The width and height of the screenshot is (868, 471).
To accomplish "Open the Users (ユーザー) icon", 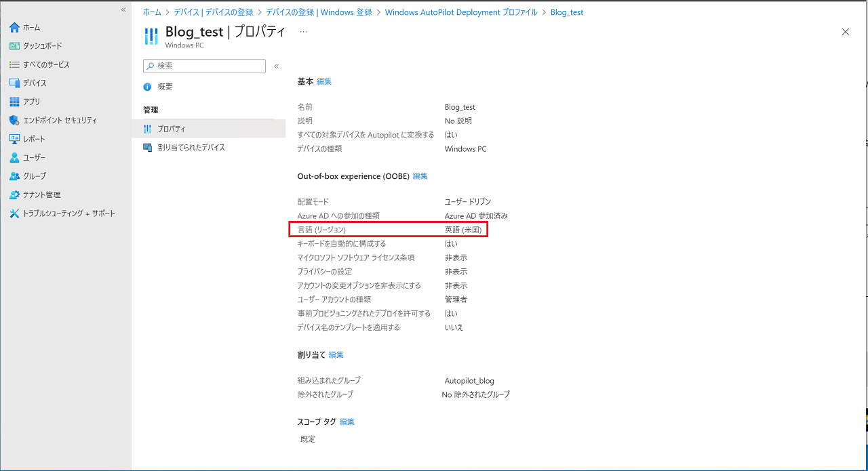I will click(x=14, y=157).
